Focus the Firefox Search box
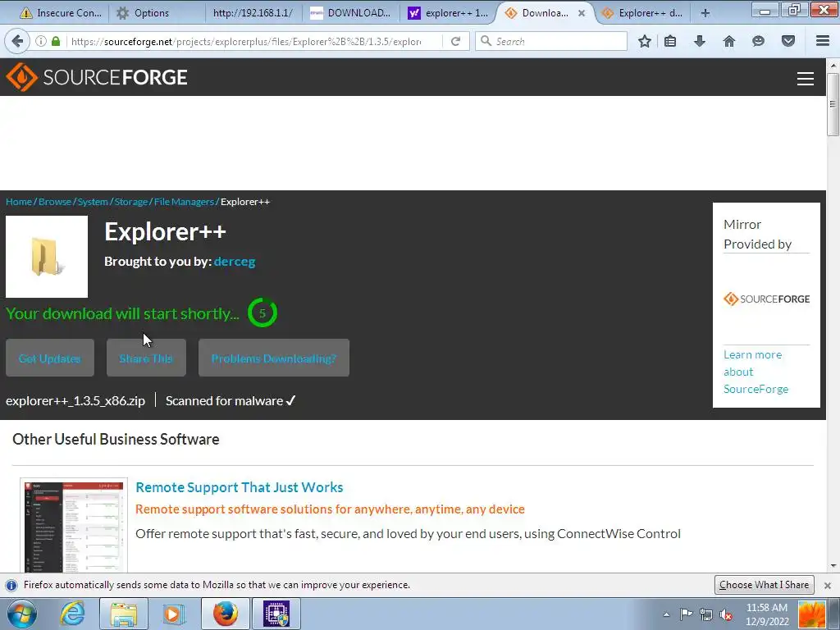Viewport: 840px width, 630px height. 551,41
